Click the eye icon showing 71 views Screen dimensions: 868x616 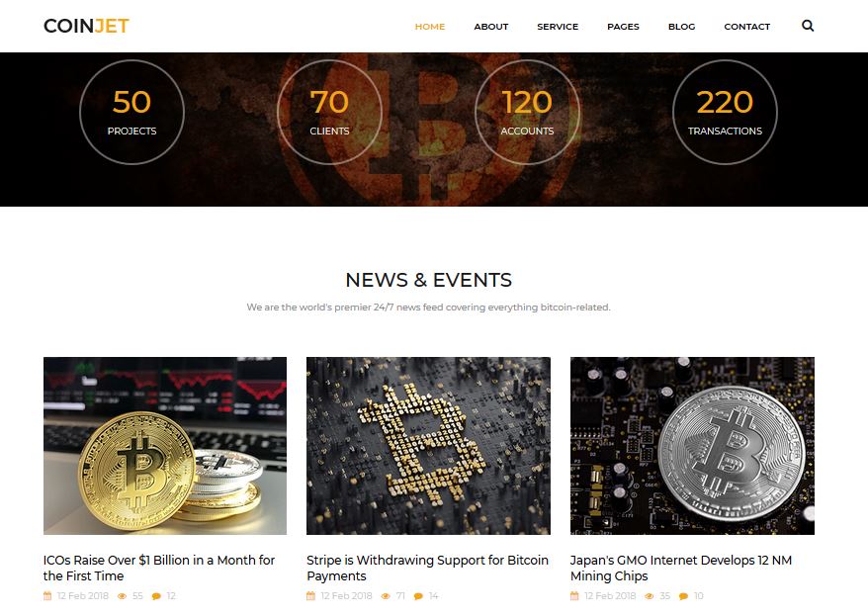coord(386,596)
